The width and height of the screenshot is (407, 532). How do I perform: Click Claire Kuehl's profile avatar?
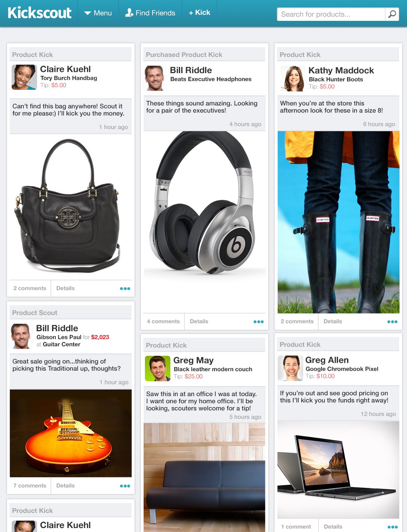(24, 77)
